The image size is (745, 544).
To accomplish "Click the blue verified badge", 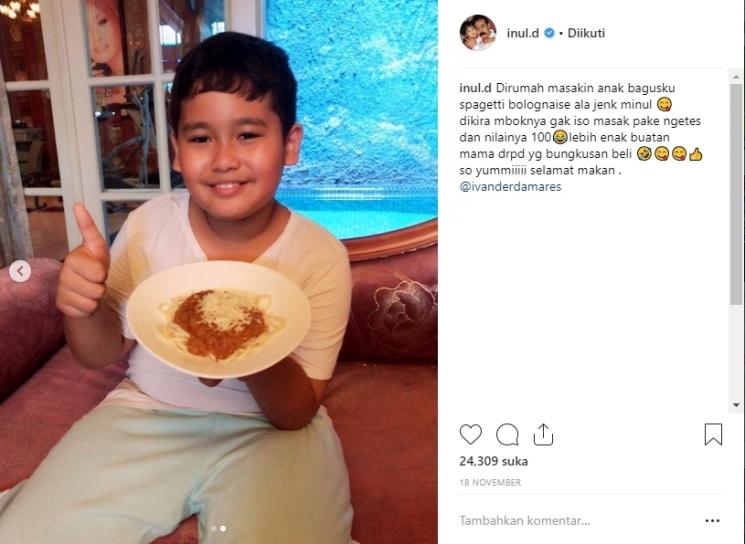I will pyautogui.click(x=549, y=33).
